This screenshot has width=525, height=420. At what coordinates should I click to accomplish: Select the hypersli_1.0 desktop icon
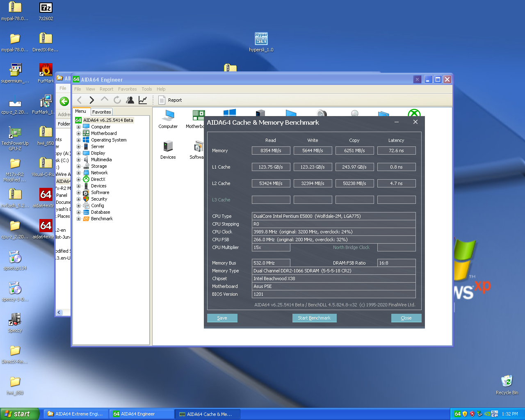click(261, 42)
